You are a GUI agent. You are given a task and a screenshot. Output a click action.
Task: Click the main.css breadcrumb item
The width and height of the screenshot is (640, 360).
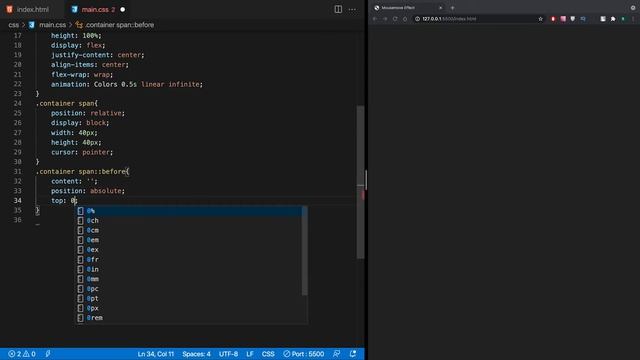click(x=52, y=25)
